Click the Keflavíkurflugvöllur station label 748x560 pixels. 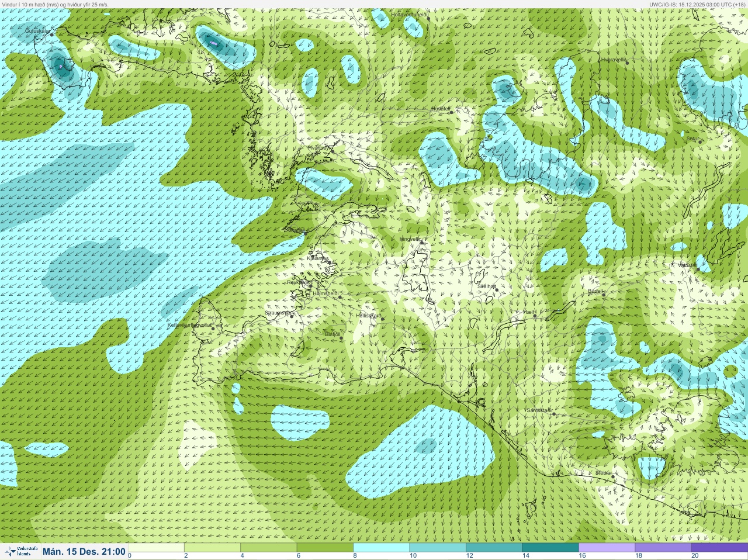tap(189, 325)
